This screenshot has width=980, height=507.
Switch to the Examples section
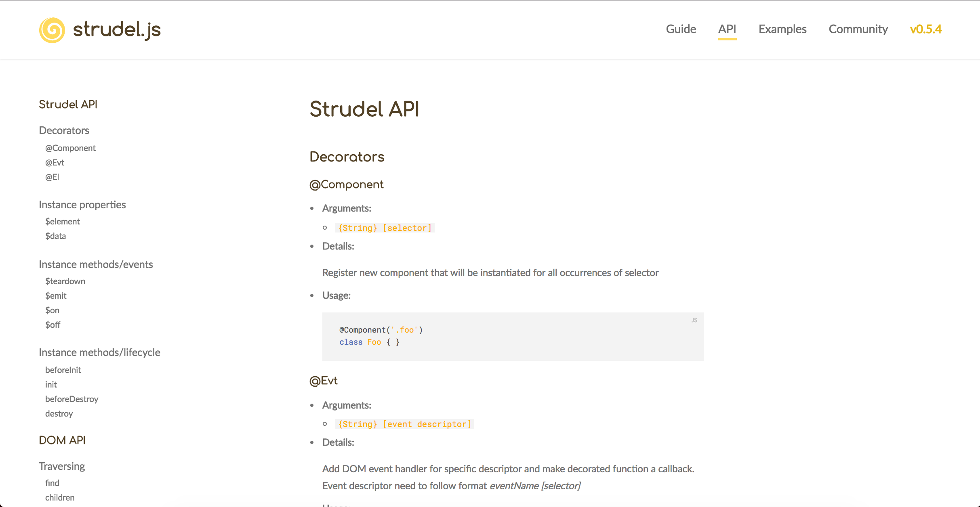[x=782, y=29]
